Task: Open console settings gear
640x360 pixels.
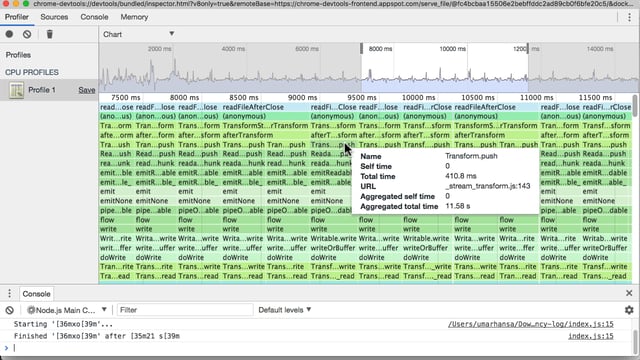Action: click(x=629, y=310)
